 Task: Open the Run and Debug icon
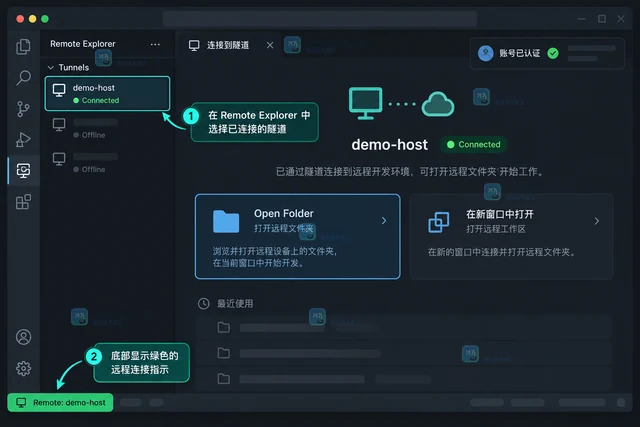click(23, 140)
